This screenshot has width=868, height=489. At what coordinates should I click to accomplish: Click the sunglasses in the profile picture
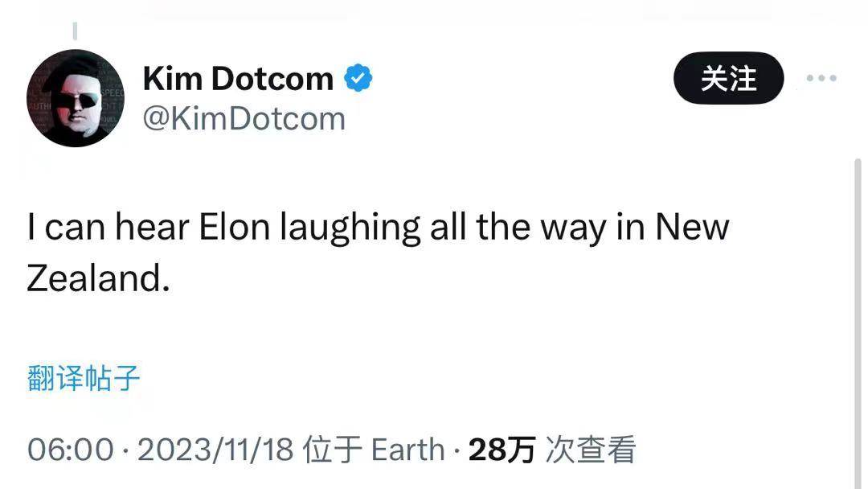(77, 101)
